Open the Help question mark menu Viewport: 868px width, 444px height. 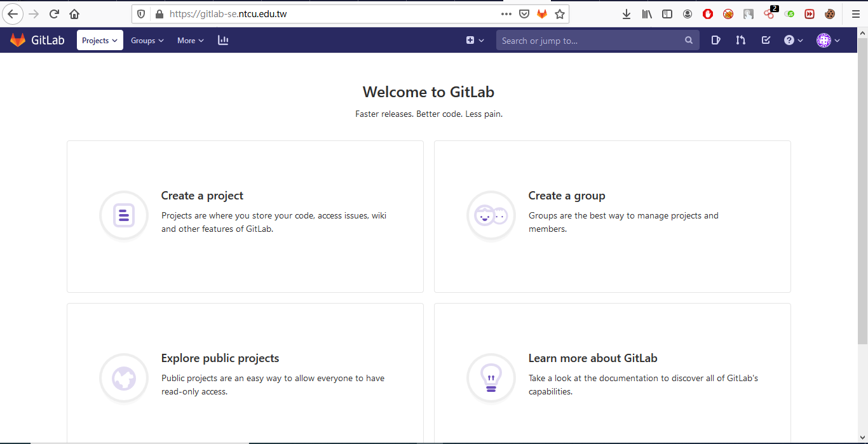[793, 40]
